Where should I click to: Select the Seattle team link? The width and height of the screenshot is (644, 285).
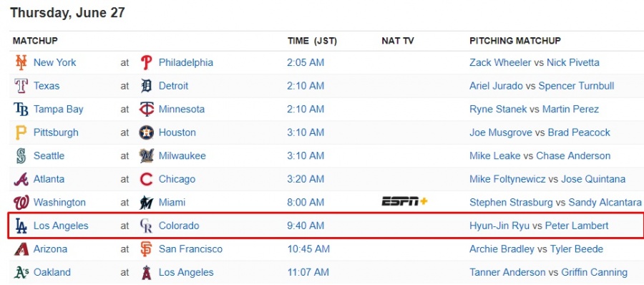49,156
